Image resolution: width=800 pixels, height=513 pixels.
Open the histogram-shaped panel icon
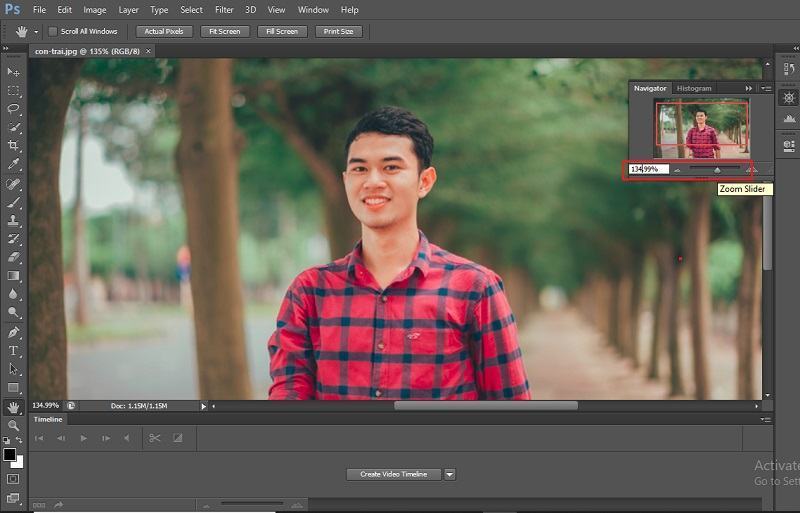point(789,118)
